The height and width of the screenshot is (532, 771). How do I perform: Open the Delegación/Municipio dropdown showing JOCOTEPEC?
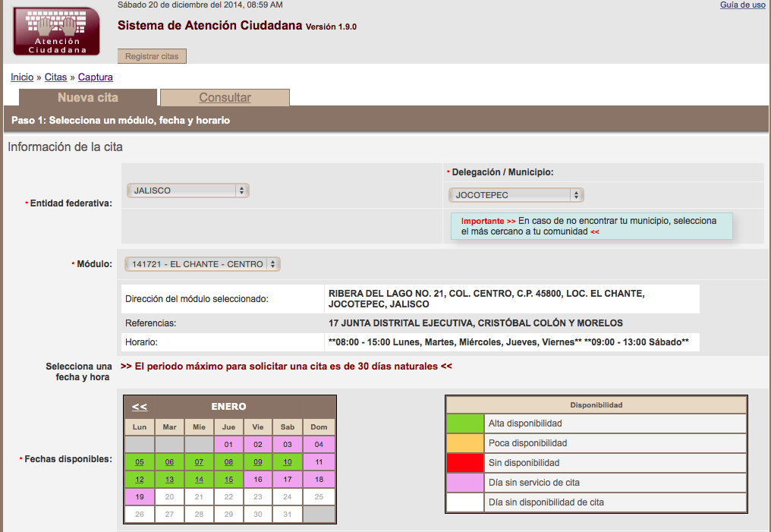coord(516,194)
